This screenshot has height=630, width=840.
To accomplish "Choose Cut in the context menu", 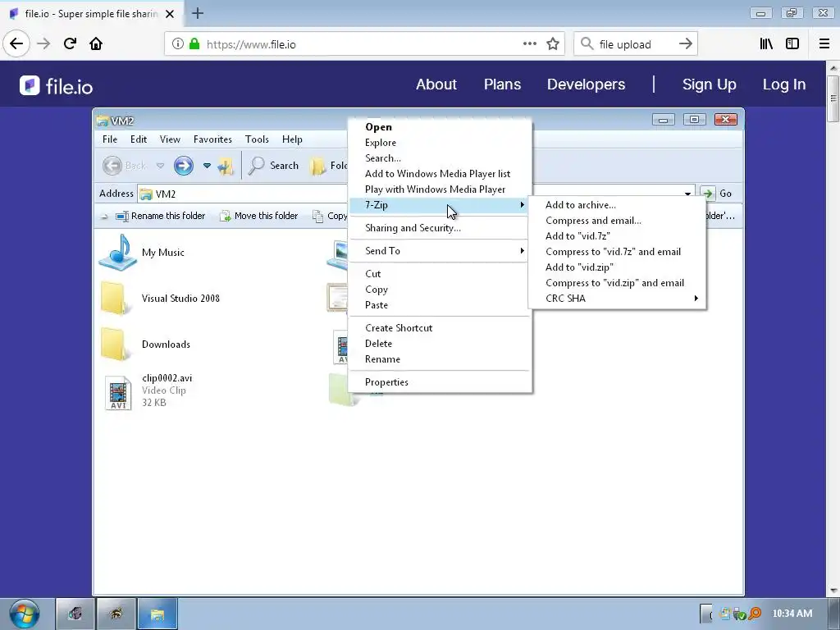I will pyautogui.click(x=440, y=274).
